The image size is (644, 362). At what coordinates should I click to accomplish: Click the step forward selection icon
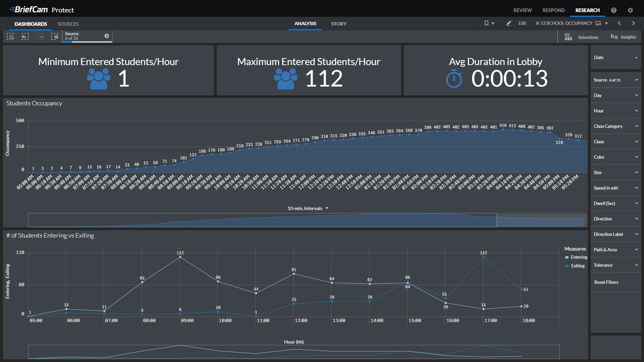(x=40, y=37)
